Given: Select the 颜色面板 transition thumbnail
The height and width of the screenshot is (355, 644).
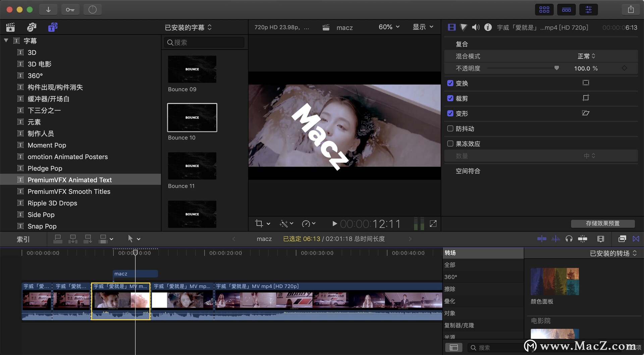Looking at the screenshot, I should 555,282.
